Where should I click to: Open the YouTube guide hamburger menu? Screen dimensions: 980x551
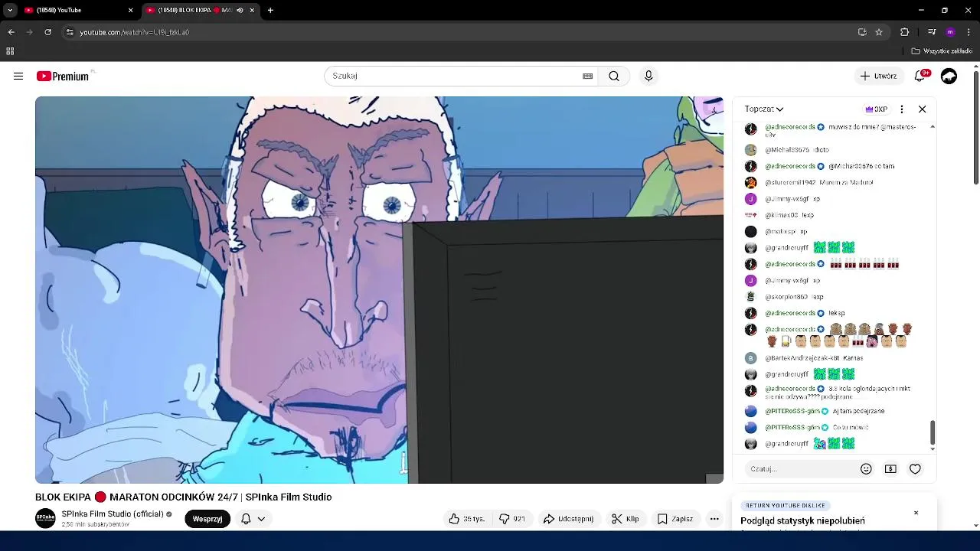point(18,76)
